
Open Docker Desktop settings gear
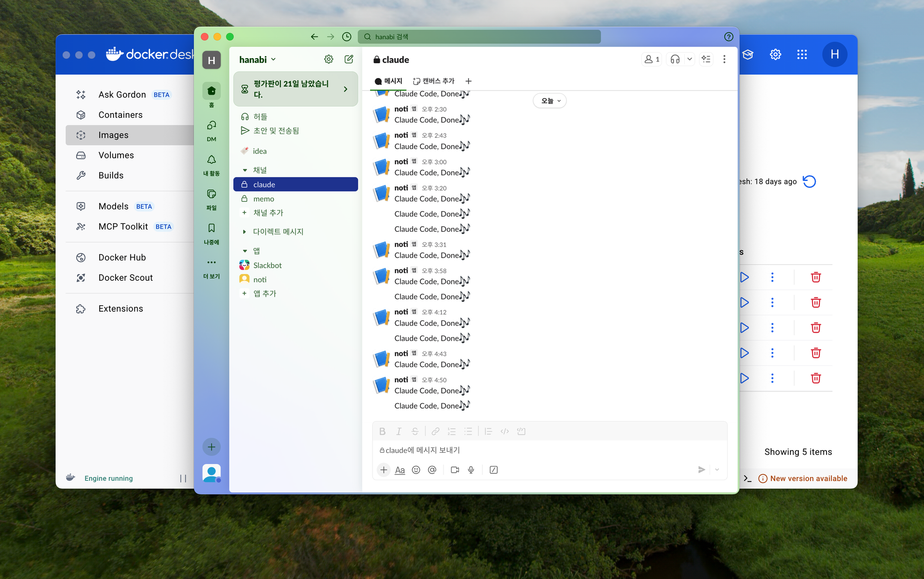click(x=775, y=54)
